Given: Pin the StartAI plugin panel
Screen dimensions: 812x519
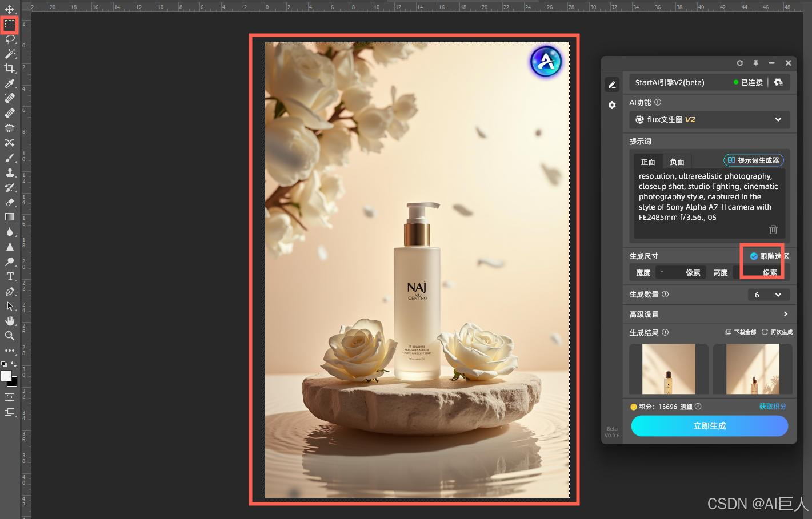Looking at the screenshot, I should point(755,63).
